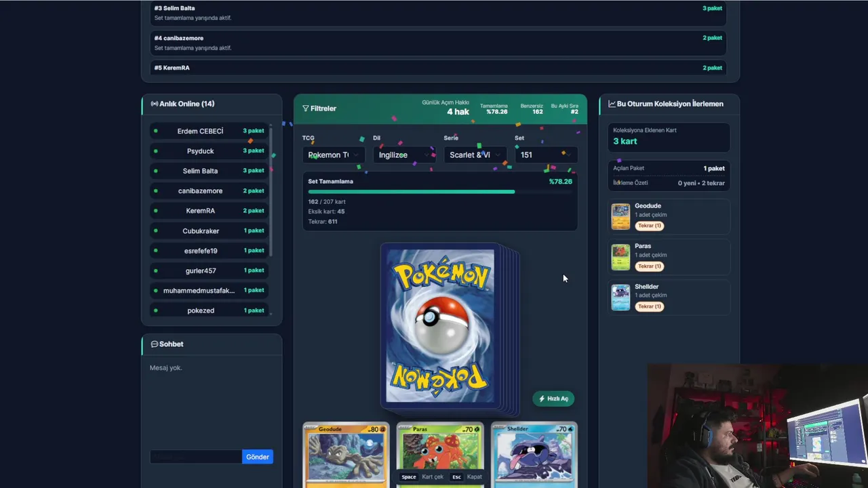Image resolution: width=868 pixels, height=488 pixels.
Task: Select Cubukraker in online list
Action: click(x=210, y=231)
